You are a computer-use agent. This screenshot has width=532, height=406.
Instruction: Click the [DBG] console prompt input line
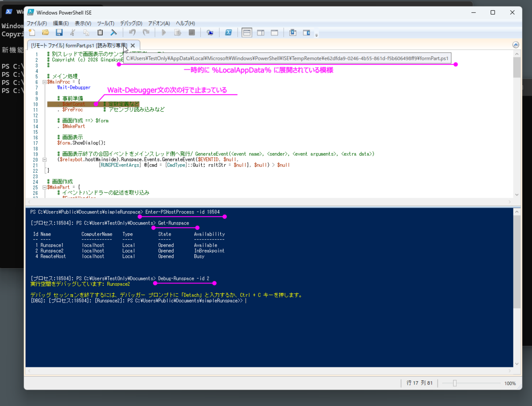(x=137, y=301)
